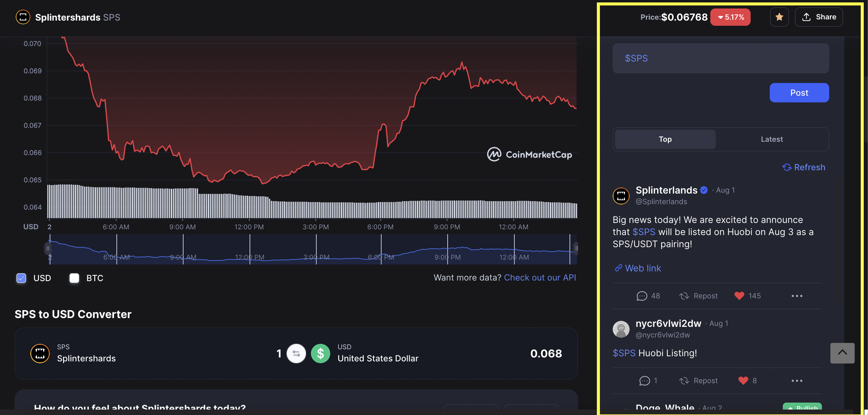Click the green dollar USD icon in converter
This screenshot has height=415, width=868.
click(320, 353)
